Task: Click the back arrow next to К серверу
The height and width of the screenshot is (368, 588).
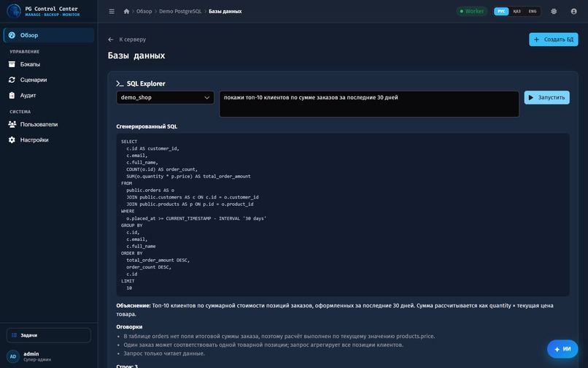Action: point(111,39)
